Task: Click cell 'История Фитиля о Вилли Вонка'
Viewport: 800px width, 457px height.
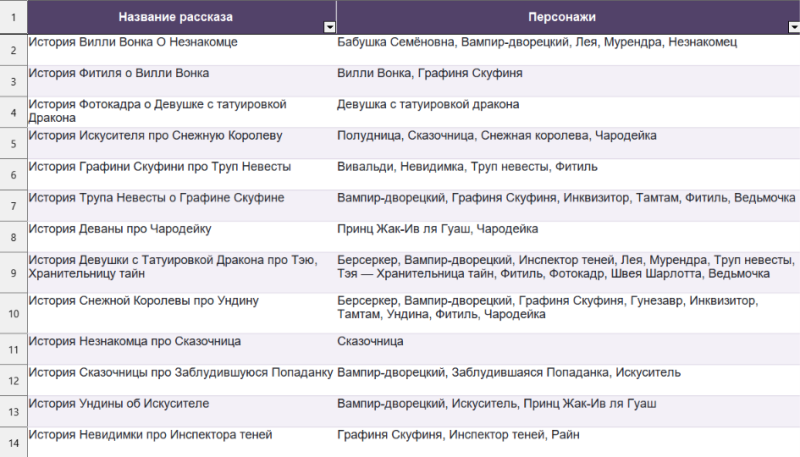Action: 182,81
